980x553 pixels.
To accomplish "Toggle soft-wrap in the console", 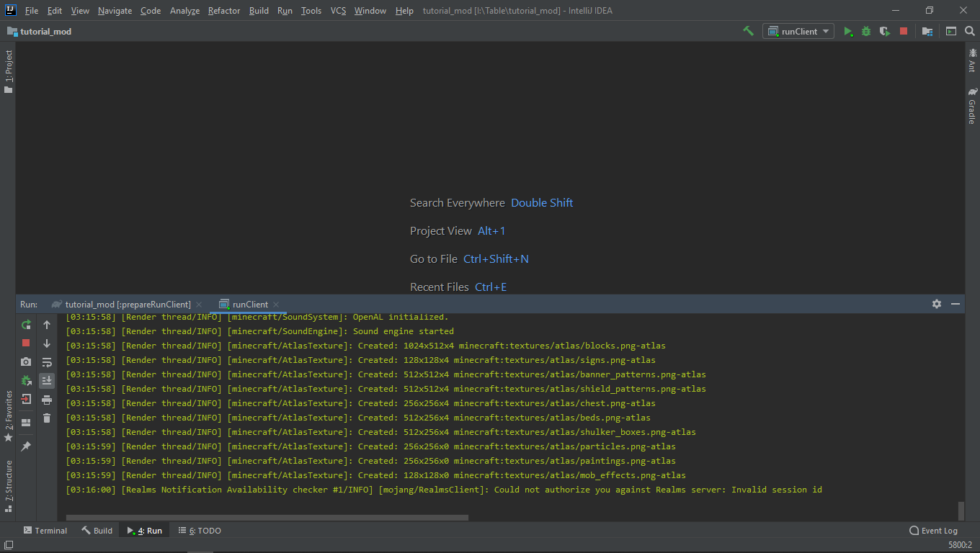I will point(47,362).
